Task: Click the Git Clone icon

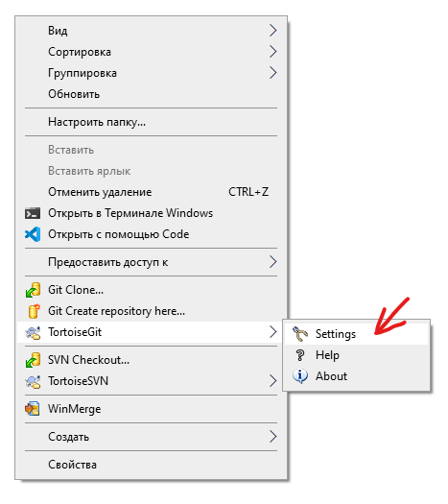Action: click(33, 290)
